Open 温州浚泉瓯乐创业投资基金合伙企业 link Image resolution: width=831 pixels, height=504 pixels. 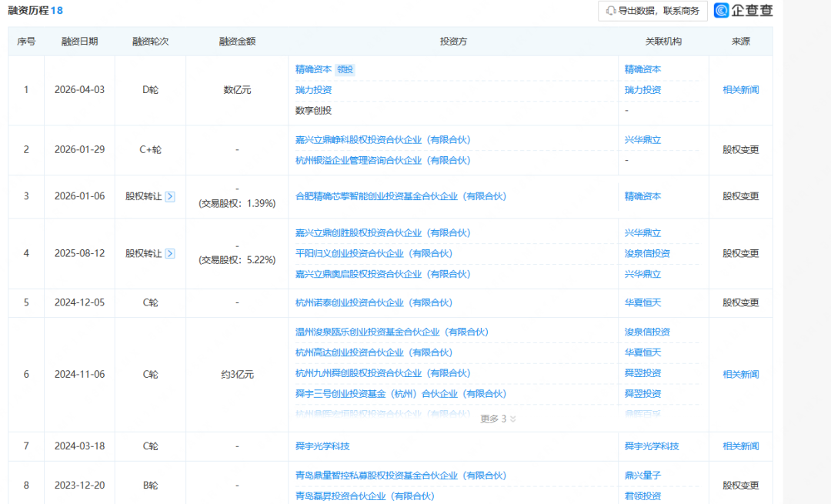pos(392,332)
